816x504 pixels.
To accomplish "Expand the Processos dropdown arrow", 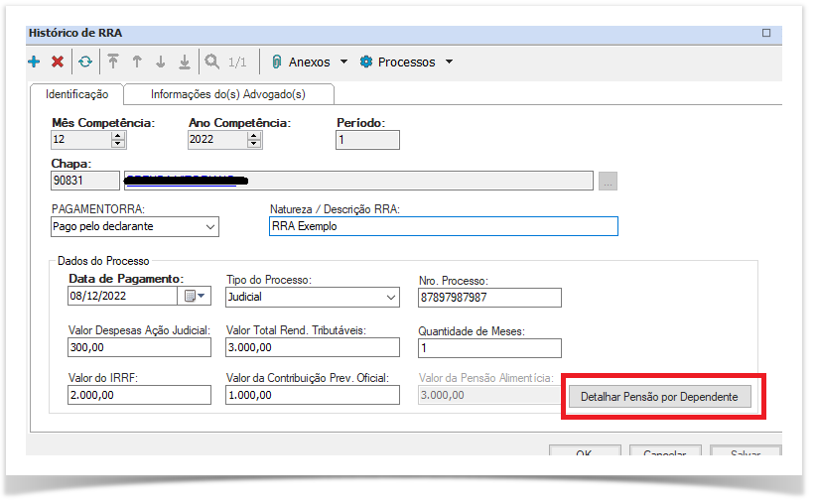I will (449, 62).
